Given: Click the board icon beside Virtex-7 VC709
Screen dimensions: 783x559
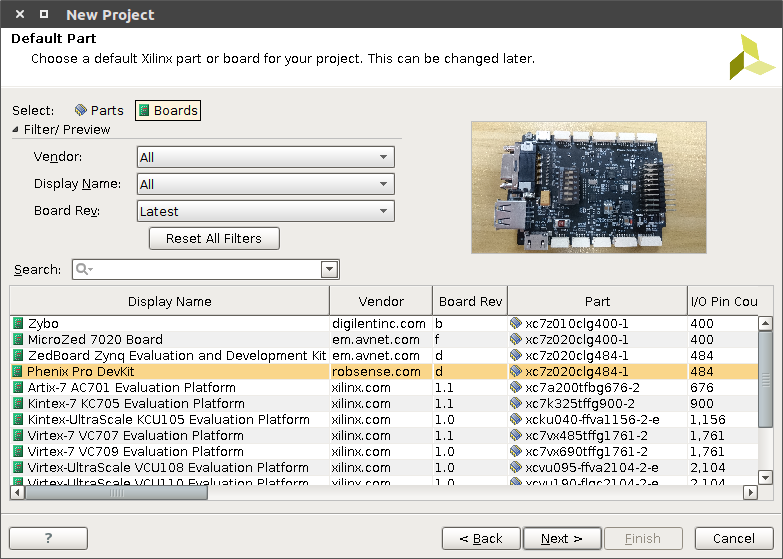Looking at the screenshot, I should (18, 452).
